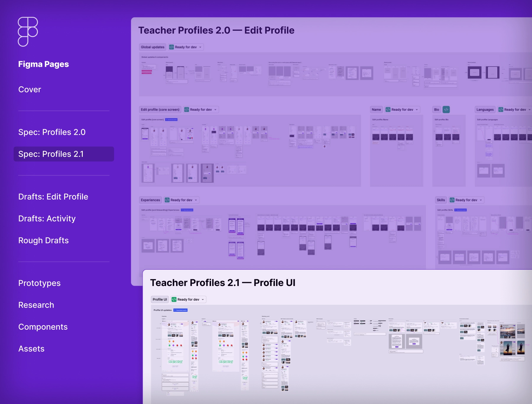This screenshot has height=404, width=532.
Task: Expand Ready for dev dropdown for Global updates
Action: pos(200,47)
